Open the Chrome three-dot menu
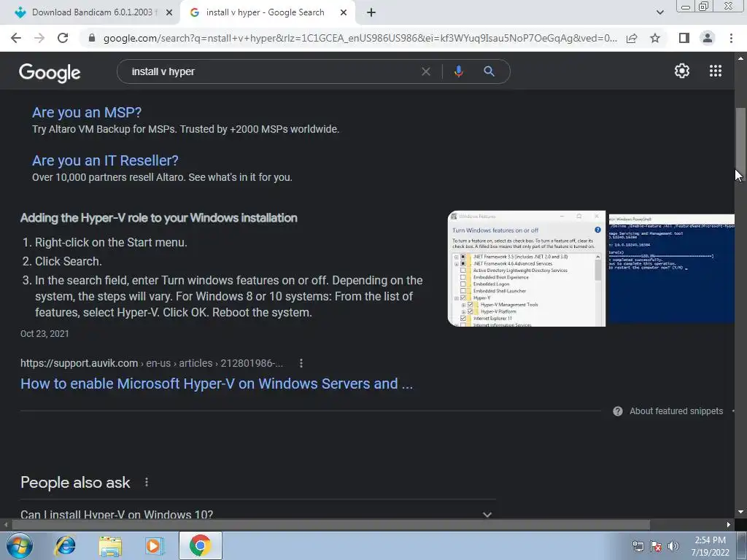This screenshot has height=560, width=747. click(x=731, y=38)
